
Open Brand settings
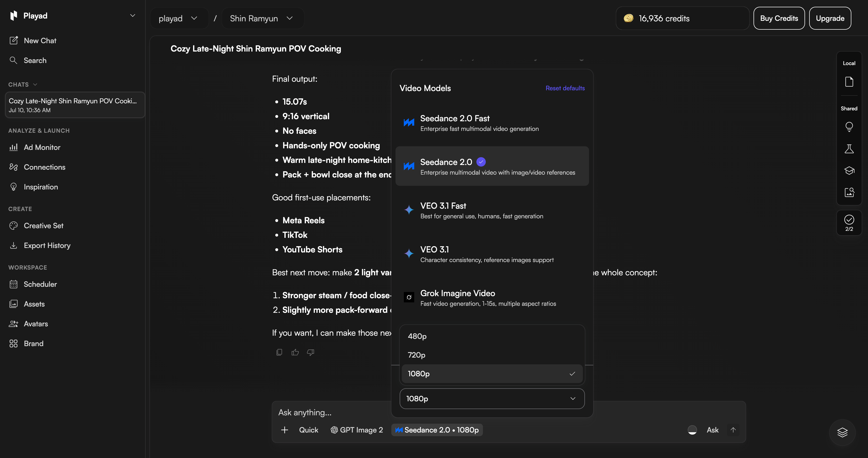pos(26,344)
